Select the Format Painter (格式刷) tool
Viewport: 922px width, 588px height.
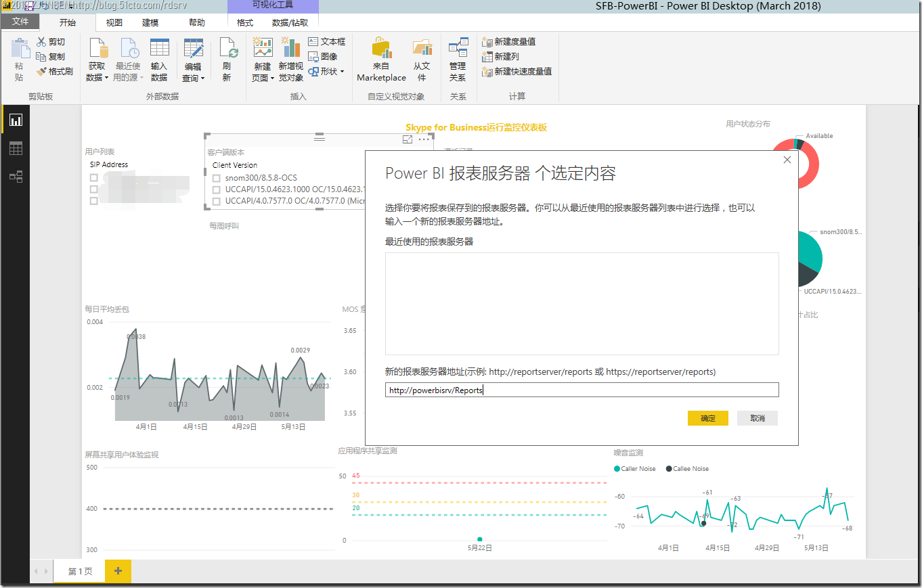pyautogui.click(x=55, y=72)
